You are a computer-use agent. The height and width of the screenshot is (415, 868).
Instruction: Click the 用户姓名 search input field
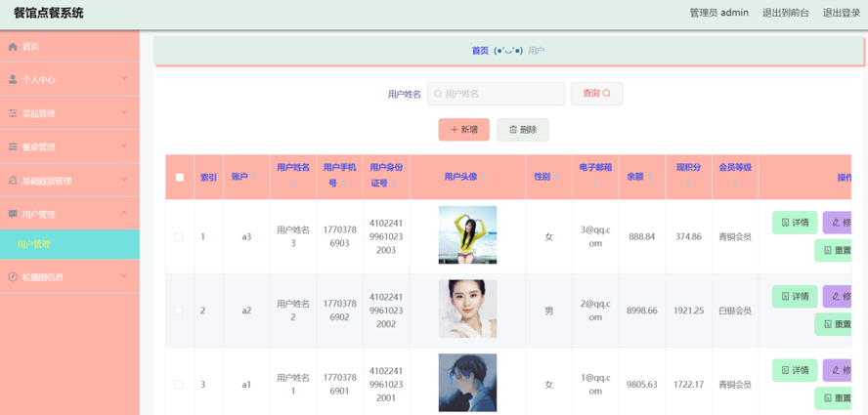497,94
